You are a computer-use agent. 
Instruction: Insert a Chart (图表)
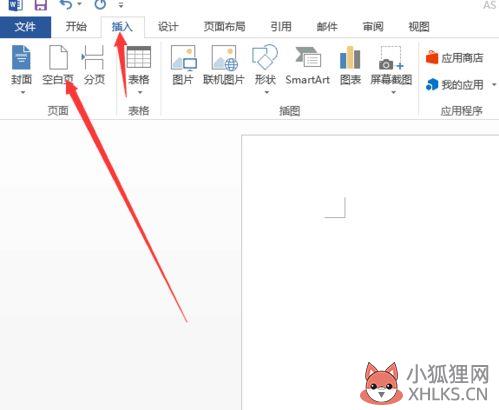[x=350, y=65]
